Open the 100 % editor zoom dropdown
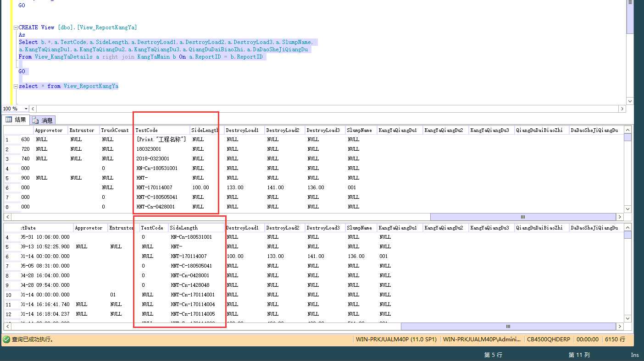 tap(26, 109)
